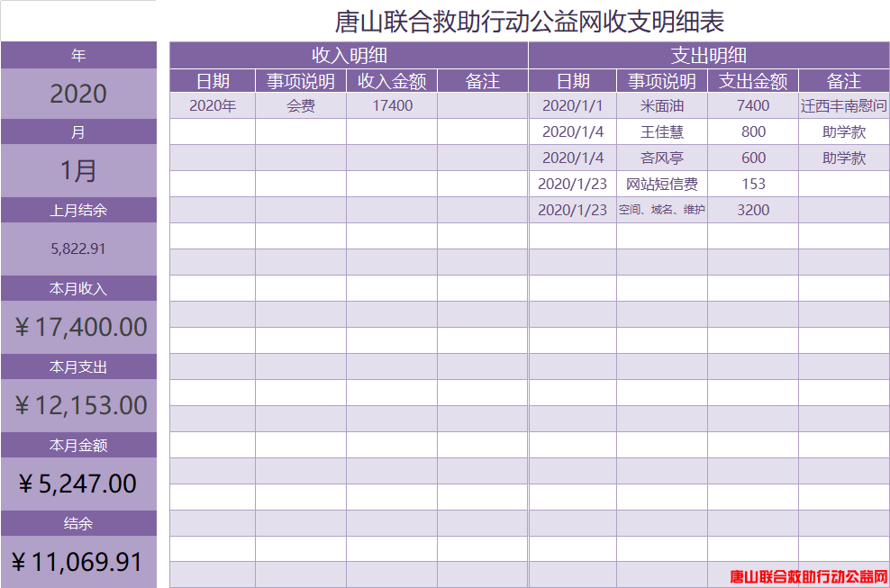Click the 本月金额 header

[x=78, y=446]
